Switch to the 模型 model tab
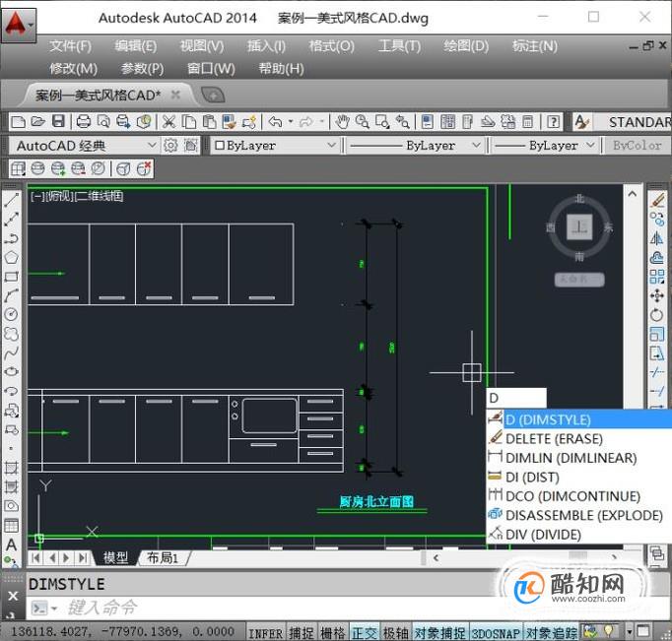The image size is (672, 641). [x=115, y=558]
